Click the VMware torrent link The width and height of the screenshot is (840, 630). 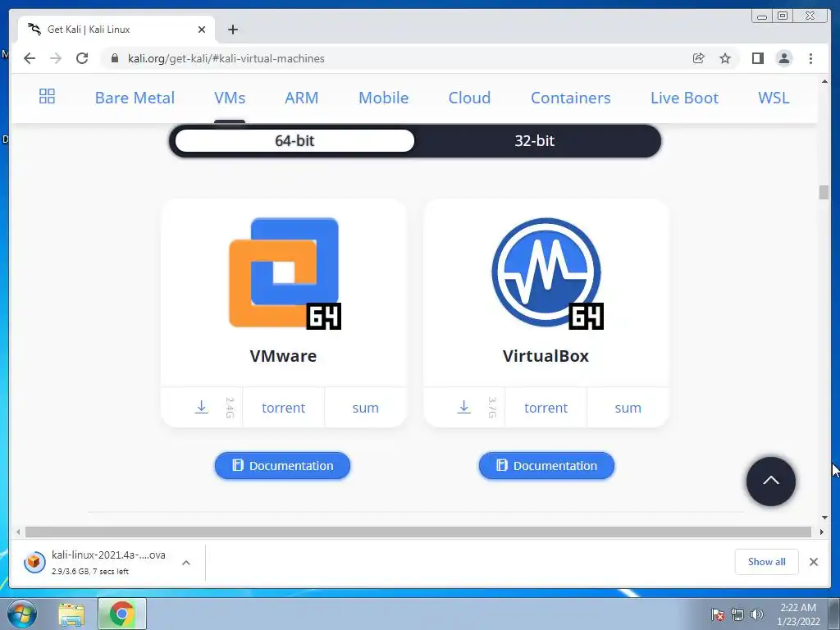(x=283, y=408)
